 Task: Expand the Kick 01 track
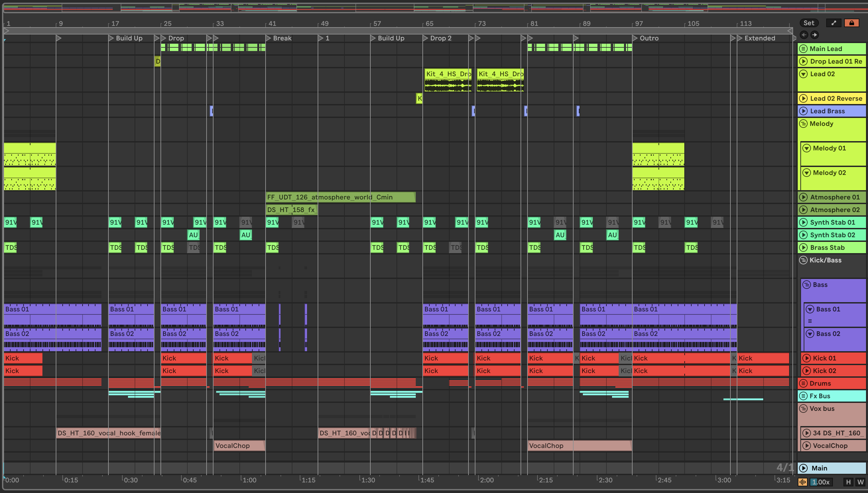point(806,358)
